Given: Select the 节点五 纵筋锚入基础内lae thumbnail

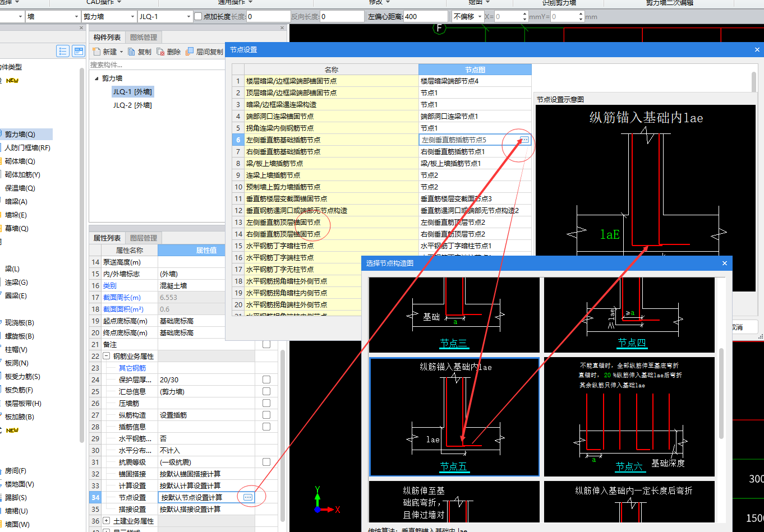Looking at the screenshot, I should 454,417.
